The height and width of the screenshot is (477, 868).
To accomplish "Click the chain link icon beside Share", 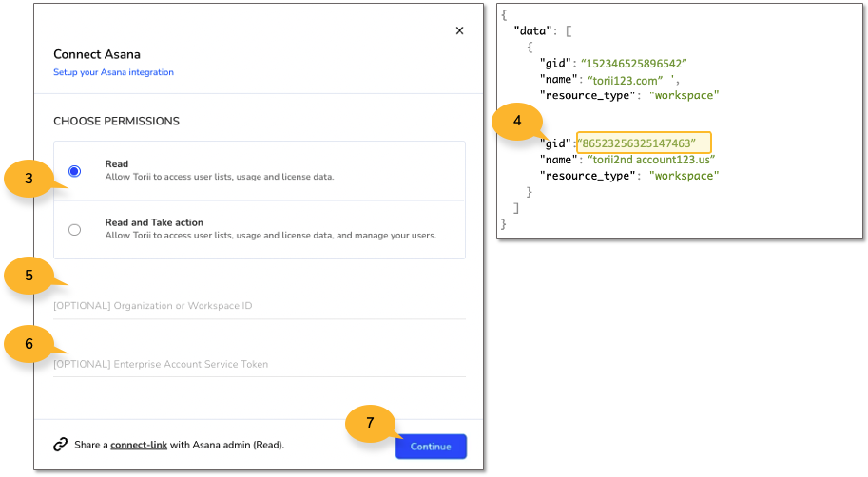I will 60,445.
